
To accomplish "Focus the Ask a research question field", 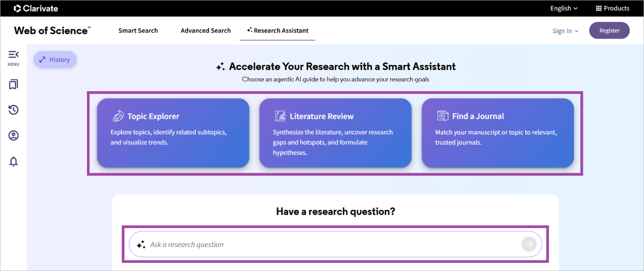I will point(329,244).
